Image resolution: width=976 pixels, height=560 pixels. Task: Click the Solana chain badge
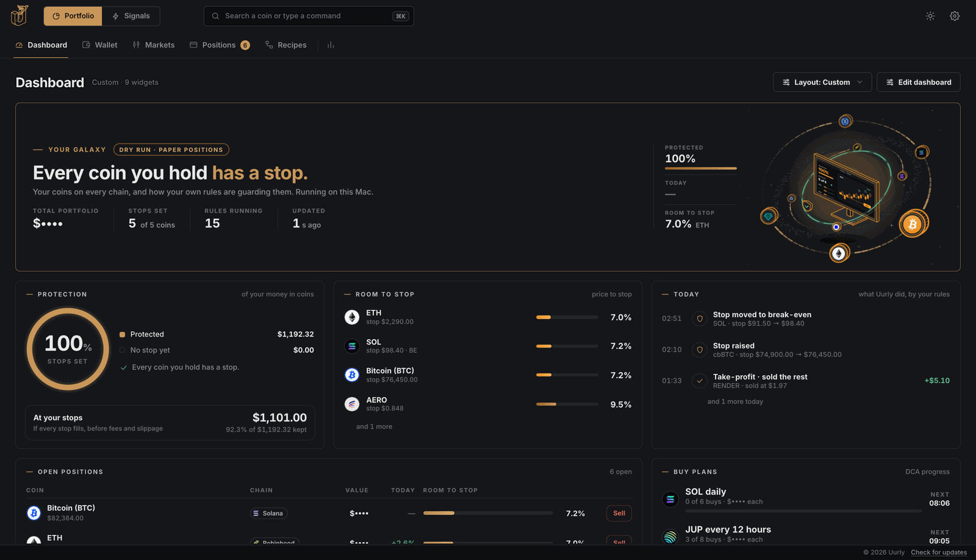pos(268,514)
